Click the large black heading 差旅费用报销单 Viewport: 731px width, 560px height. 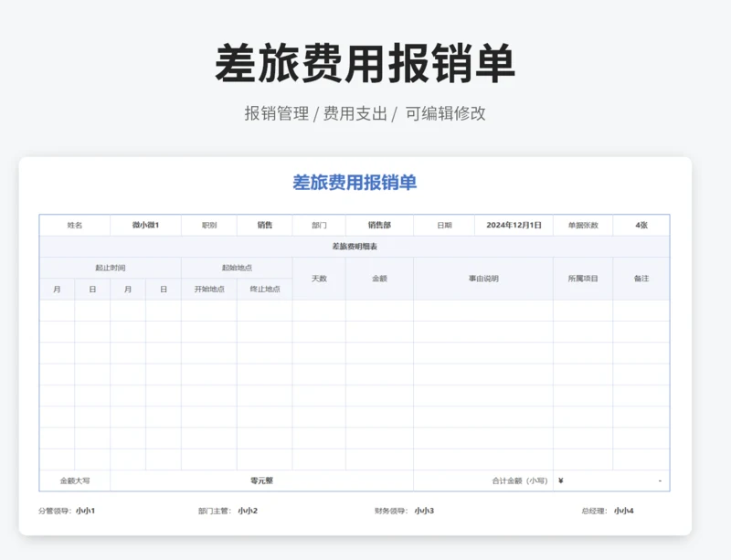coord(365,63)
